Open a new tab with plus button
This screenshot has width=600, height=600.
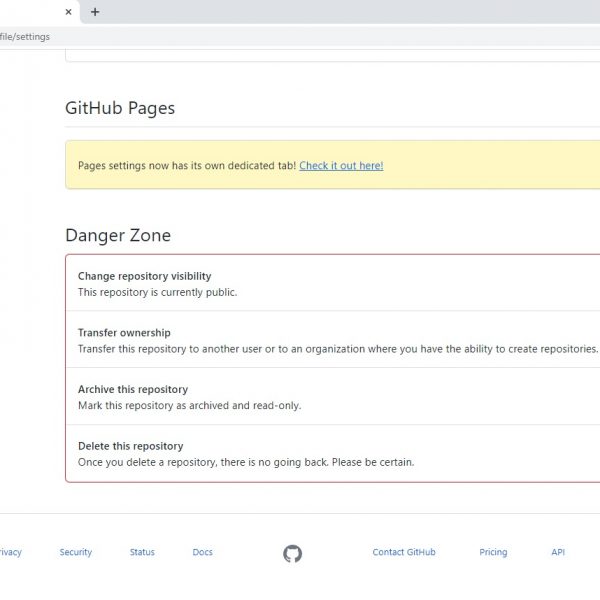tap(95, 12)
